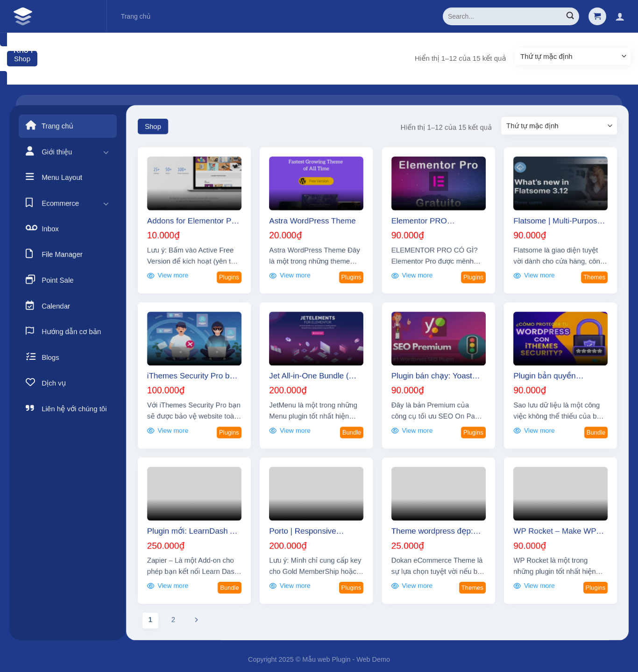Open the Flatsome 3.12 product thumbnail

point(560,183)
